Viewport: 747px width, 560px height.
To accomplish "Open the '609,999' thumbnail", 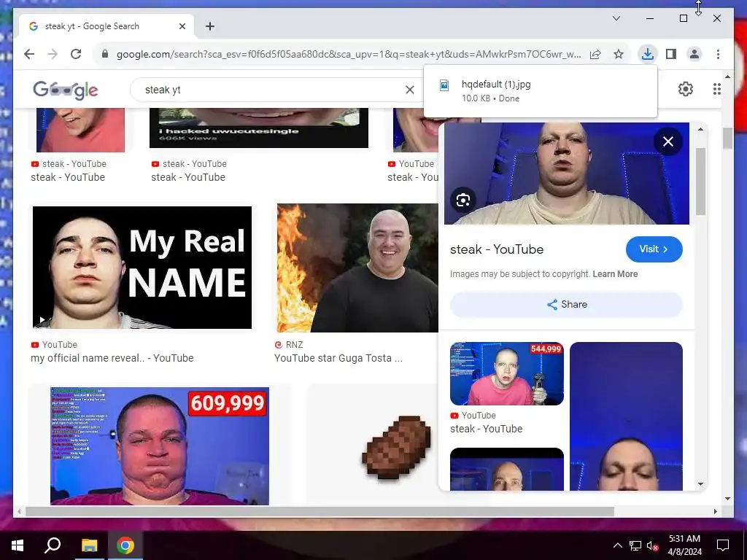I will [x=160, y=446].
